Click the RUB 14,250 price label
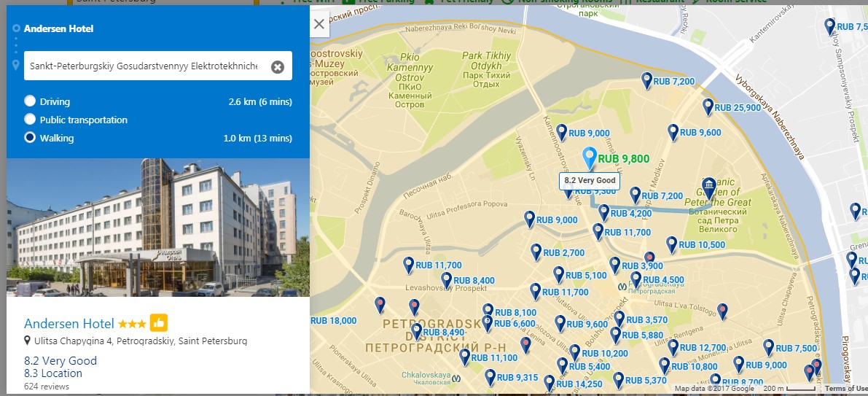868x396 pixels. tap(579, 384)
